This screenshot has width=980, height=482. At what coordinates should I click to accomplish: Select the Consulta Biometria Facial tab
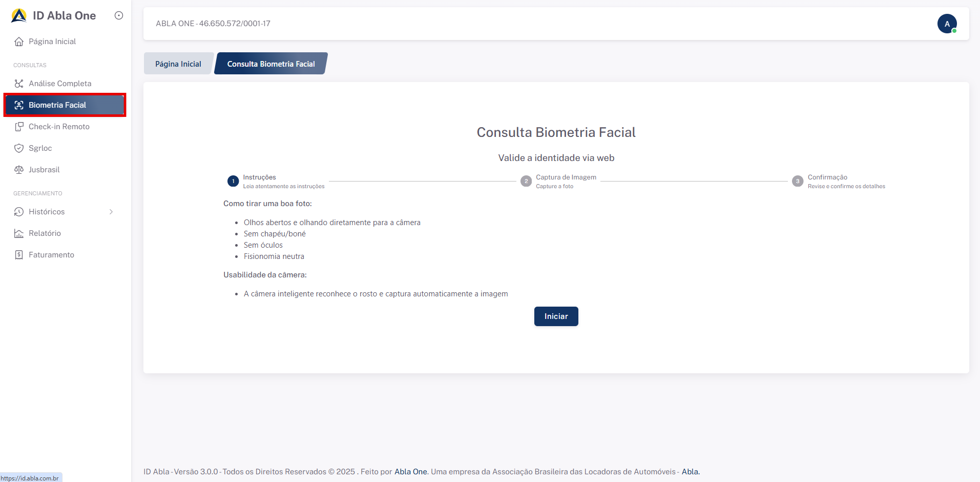click(x=271, y=64)
